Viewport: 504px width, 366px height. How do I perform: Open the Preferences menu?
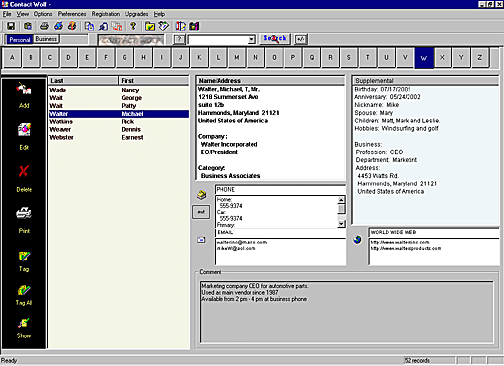(72, 14)
